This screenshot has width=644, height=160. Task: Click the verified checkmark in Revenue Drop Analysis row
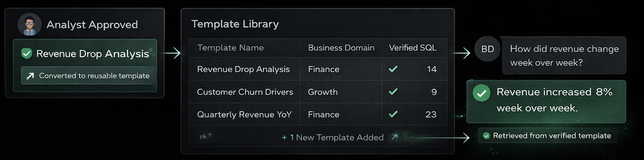click(x=393, y=69)
